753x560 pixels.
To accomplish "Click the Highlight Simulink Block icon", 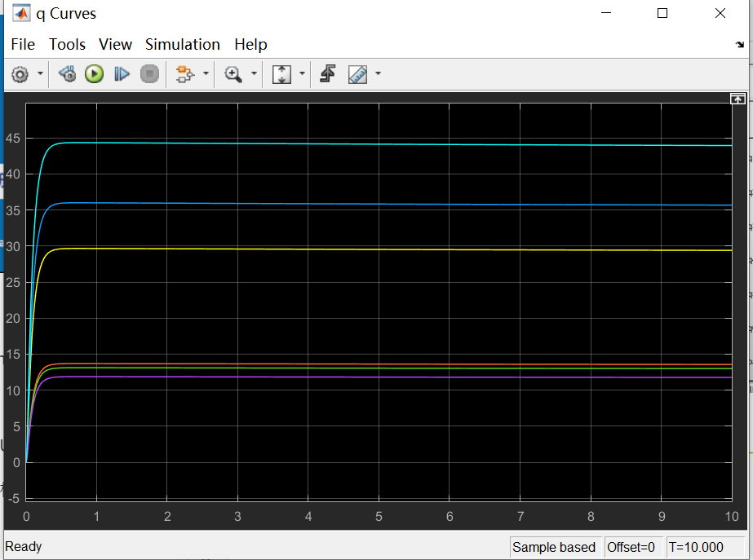I will [x=185, y=74].
